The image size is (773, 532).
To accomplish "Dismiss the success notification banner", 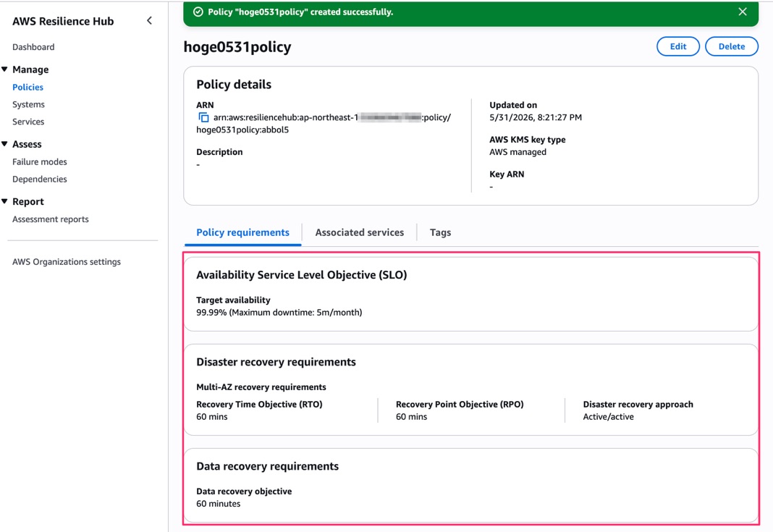I will [x=743, y=12].
